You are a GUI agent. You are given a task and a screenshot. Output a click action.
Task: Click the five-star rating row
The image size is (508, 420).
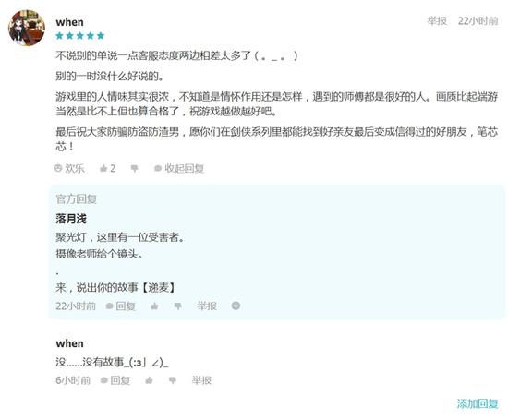(80, 36)
